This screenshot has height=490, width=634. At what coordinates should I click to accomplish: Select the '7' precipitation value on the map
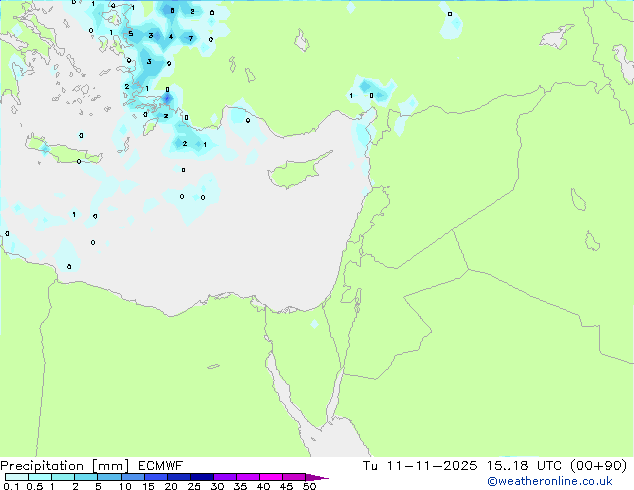tap(191, 38)
